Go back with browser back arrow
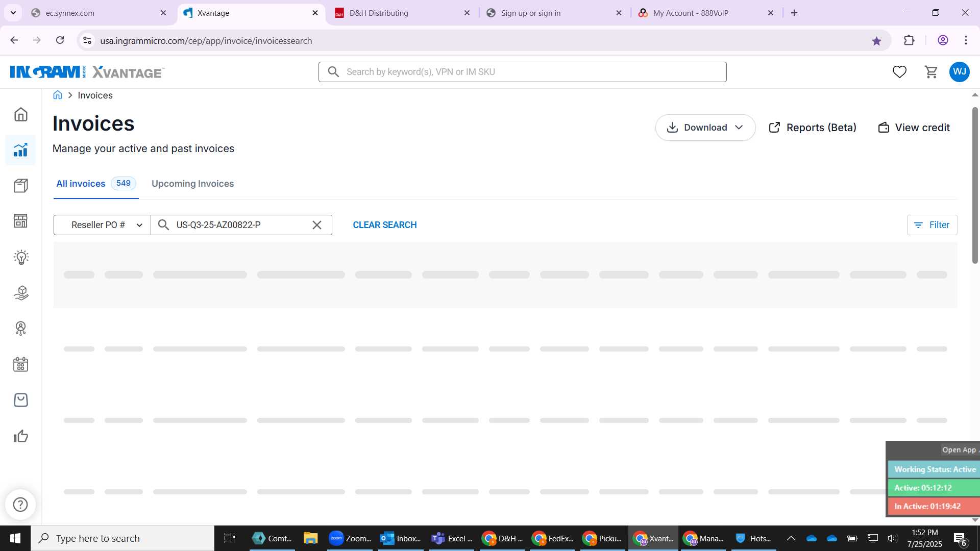The height and width of the screenshot is (551, 980). tap(14, 40)
